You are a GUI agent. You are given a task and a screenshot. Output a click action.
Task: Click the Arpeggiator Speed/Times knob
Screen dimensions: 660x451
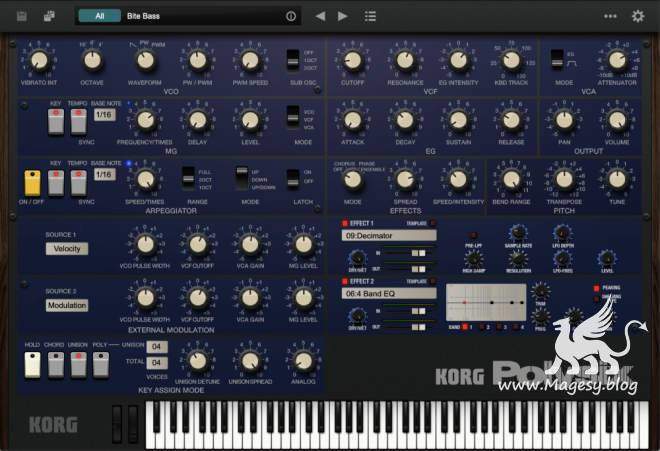[146, 180]
